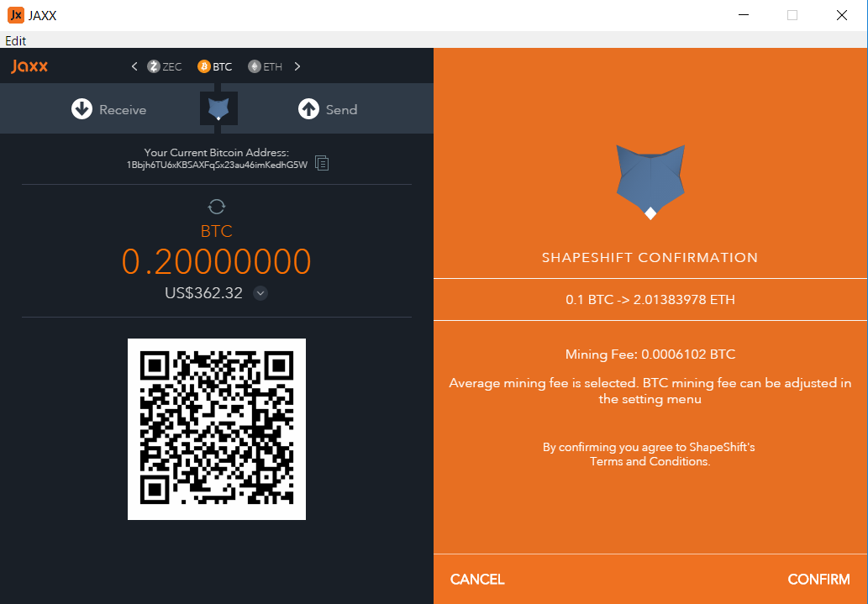The height and width of the screenshot is (604, 868).
Task: Go to previous coin with left chevron
Action: coord(134,66)
